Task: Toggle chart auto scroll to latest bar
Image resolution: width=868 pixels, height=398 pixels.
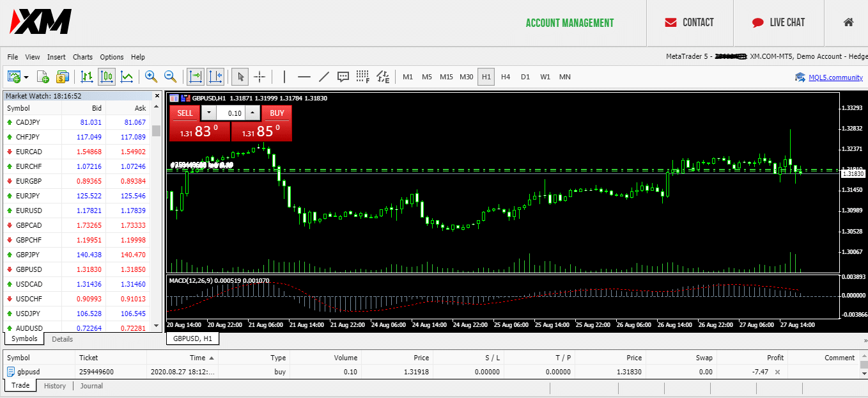Action: pyautogui.click(x=196, y=77)
